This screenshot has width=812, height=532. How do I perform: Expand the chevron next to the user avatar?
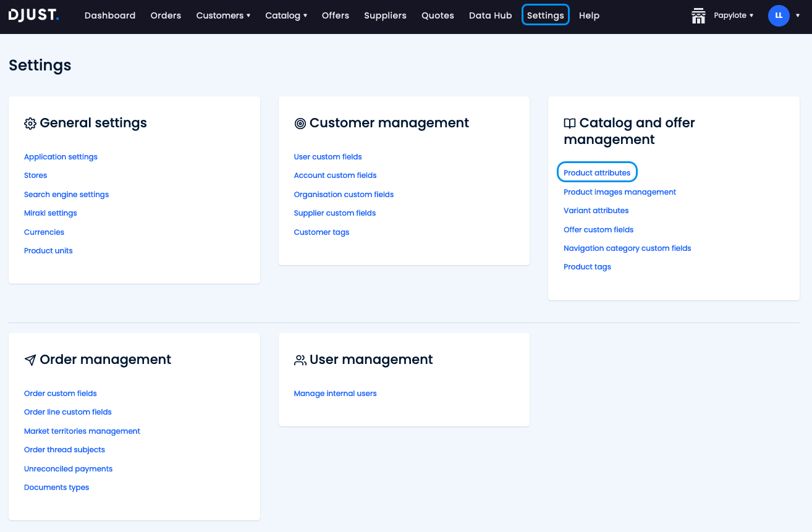point(798,17)
